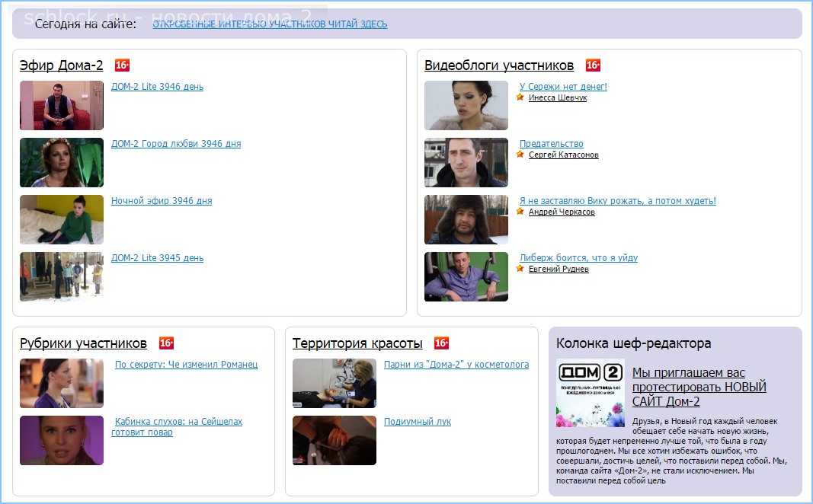Open the 'Подиумный лук' link
The width and height of the screenshot is (813, 504).
click(x=418, y=421)
